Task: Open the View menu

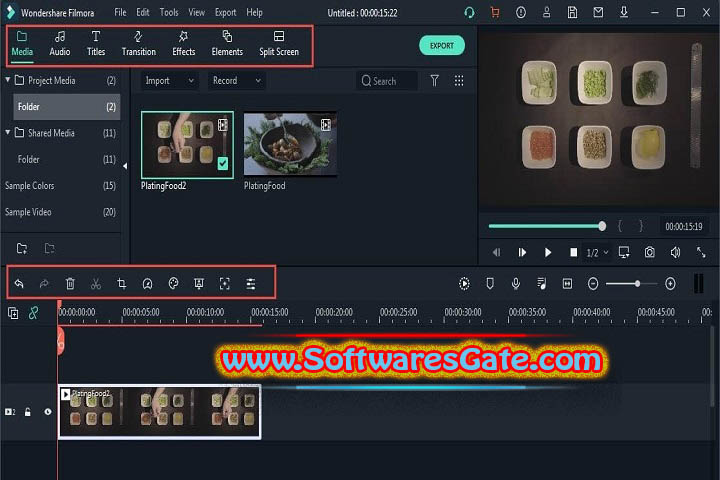Action: tap(197, 12)
